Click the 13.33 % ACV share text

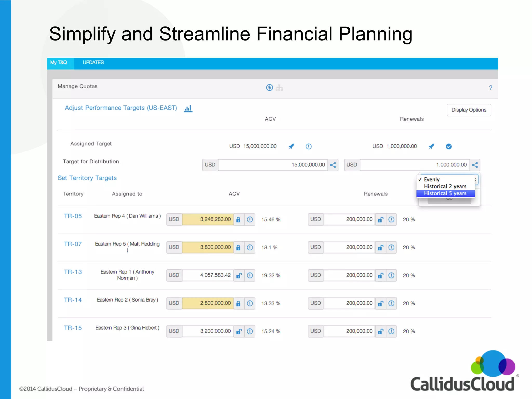[x=271, y=303]
